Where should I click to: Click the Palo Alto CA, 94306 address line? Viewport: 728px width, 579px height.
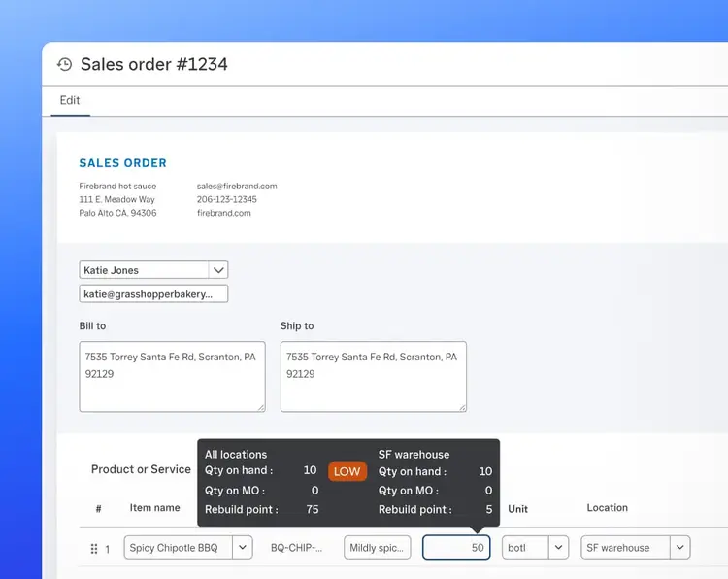click(x=117, y=213)
